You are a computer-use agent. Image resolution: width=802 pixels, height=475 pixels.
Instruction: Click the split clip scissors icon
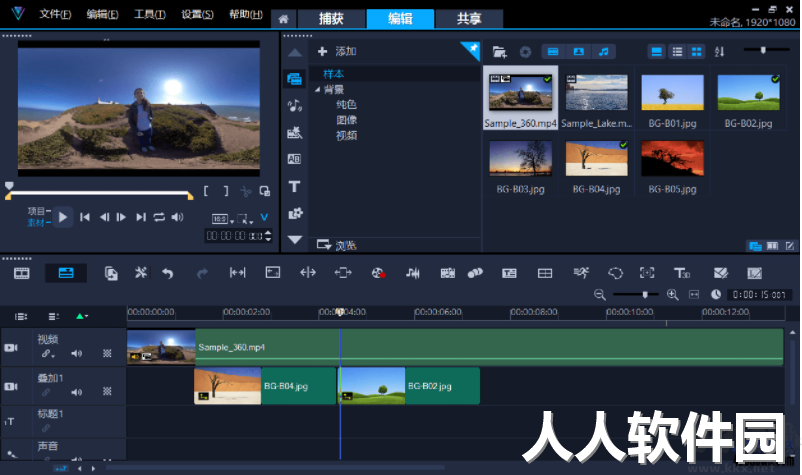pyautogui.click(x=246, y=191)
